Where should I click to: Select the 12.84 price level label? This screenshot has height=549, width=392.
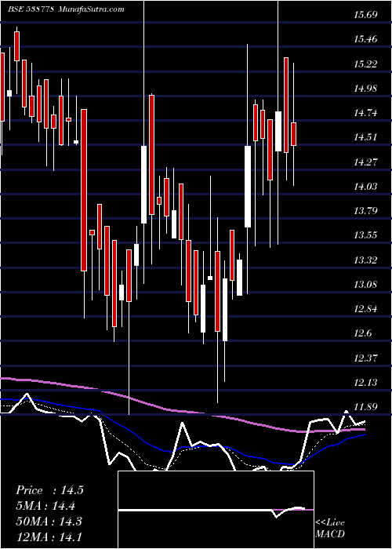point(366,309)
